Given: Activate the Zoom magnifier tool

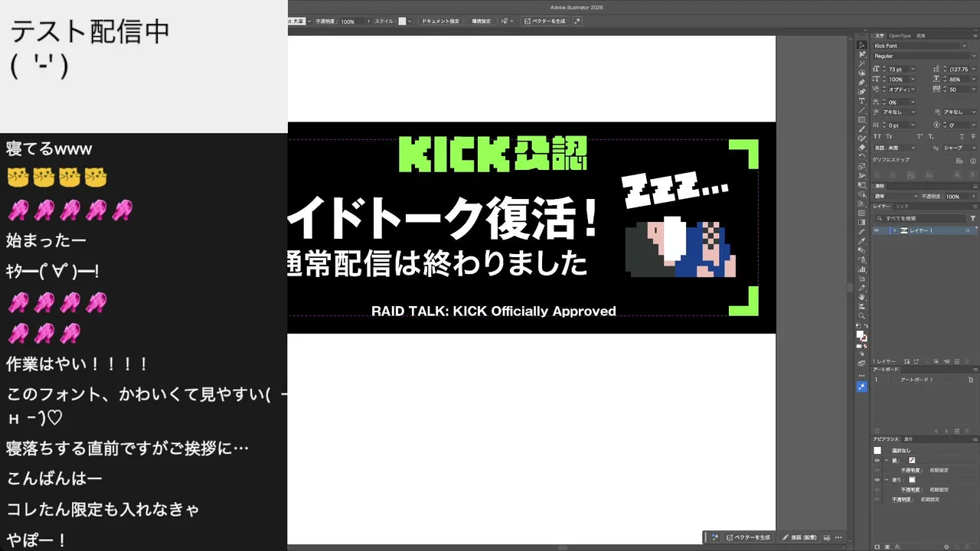Looking at the screenshot, I should pyautogui.click(x=861, y=315).
